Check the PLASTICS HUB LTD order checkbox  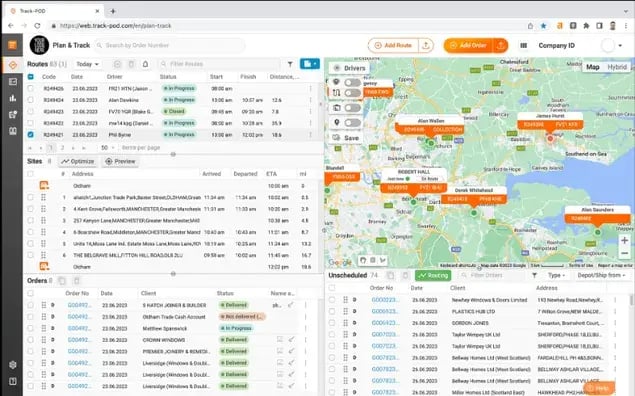click(x=332, y=311)
